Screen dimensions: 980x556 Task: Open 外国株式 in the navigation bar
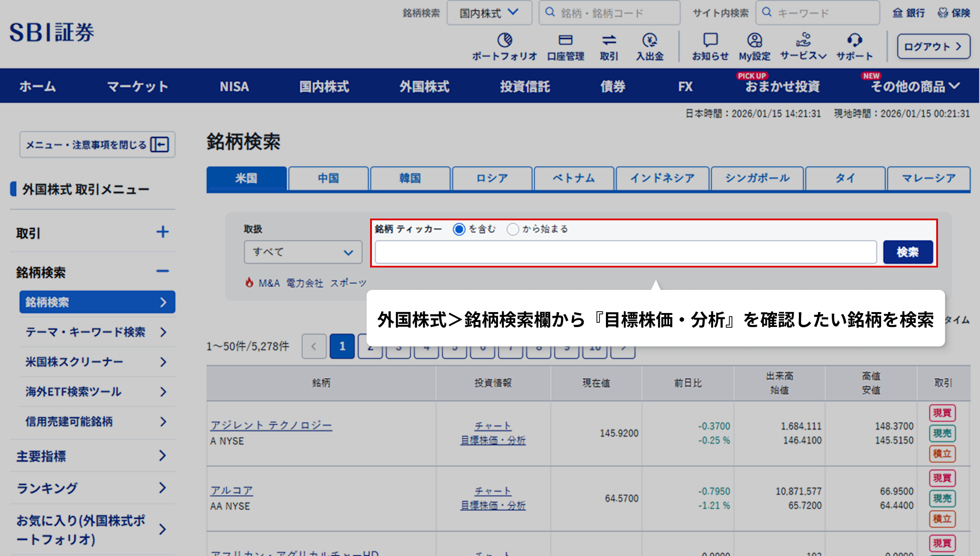pyautogui.click(x=424, y=86)
